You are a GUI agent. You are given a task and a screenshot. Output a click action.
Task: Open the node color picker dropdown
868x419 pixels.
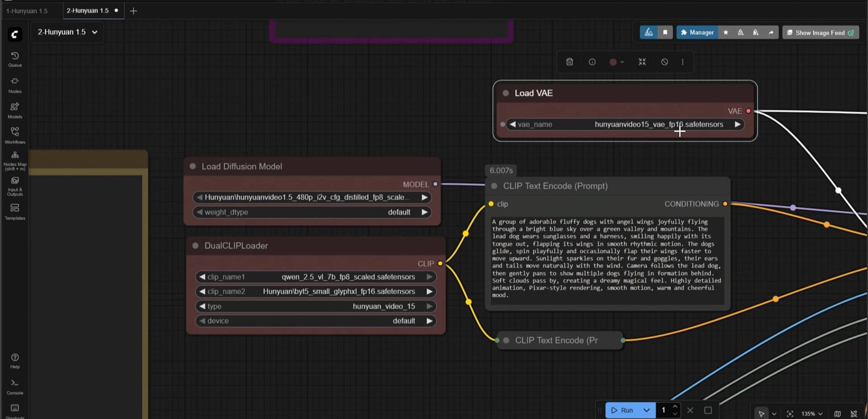point(616,62)
